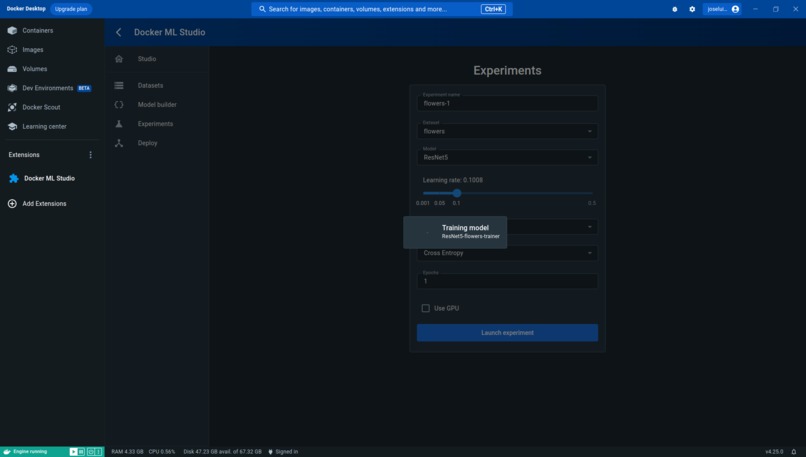Open the joselui account menu
The height and width of the screenshot is (457, 806).
pyautogui.click(x=722, y=9)
